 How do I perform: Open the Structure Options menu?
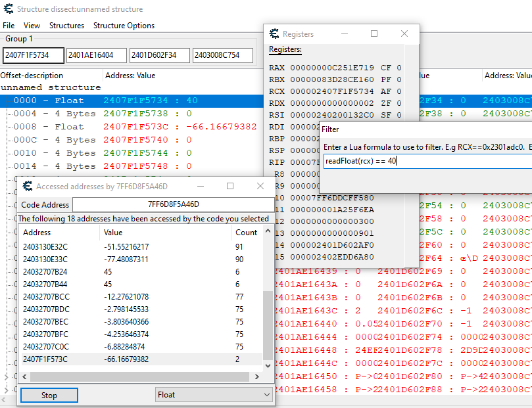coord(124,26)
